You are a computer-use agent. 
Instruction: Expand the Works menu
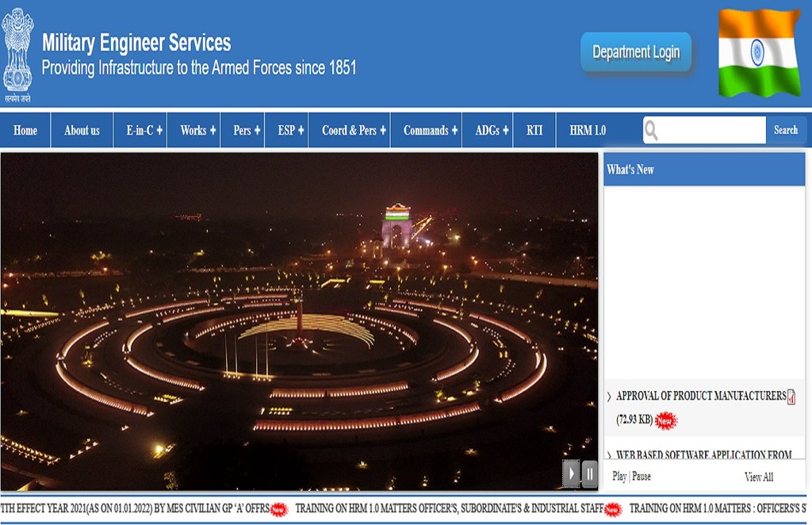coord(194,131)
